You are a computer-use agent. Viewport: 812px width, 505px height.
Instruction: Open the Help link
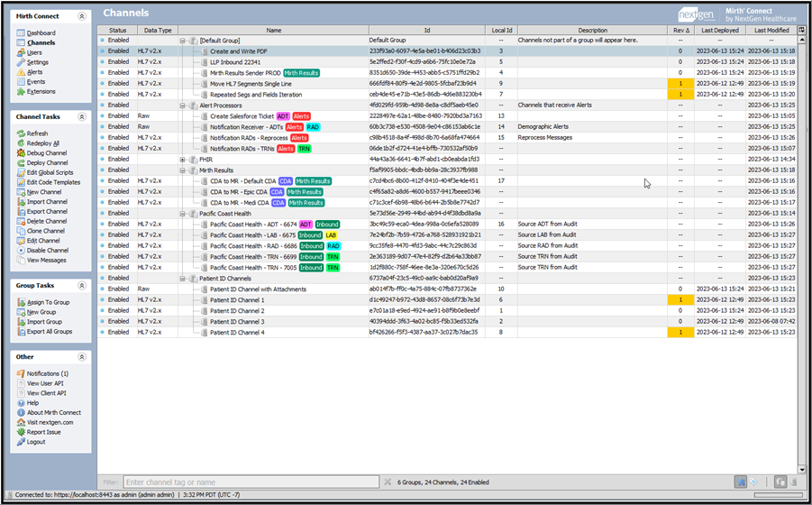[x=32, y=403]
